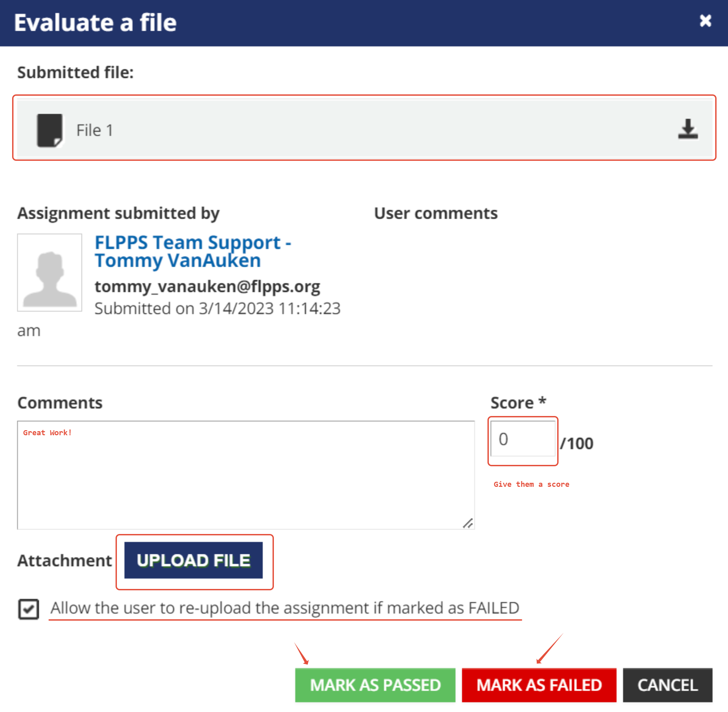
Task: Click the submission timestamp text
Action: [217, 309]
